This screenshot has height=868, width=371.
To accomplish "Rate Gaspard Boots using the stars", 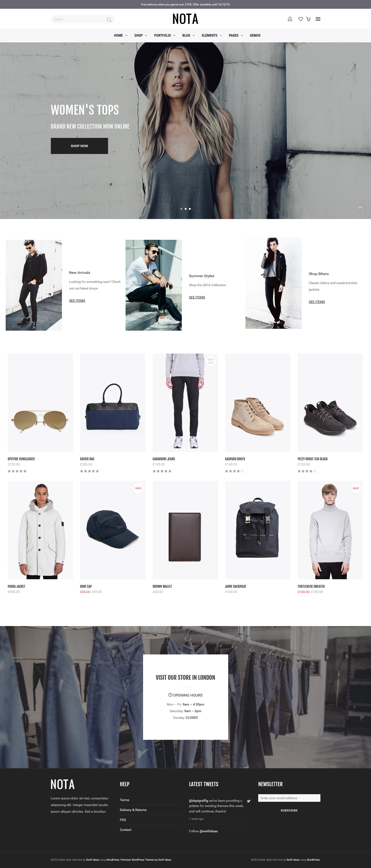I will 234,471.
